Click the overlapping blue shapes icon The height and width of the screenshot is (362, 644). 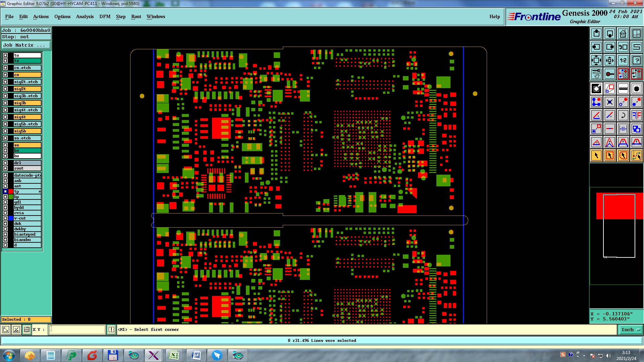click(636, 129)
